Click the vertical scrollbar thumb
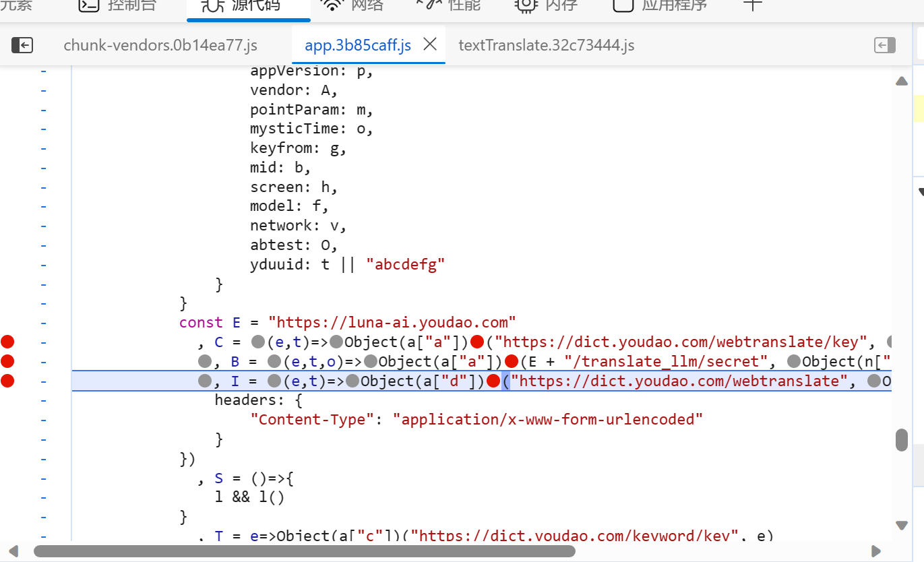Screen dimensions: 924x562 pyautogui.click(x=902, y=439)
